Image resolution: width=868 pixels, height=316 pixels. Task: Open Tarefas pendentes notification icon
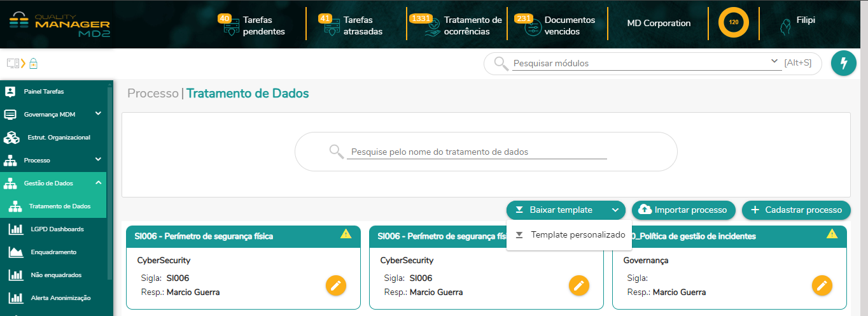coord(231,27)
